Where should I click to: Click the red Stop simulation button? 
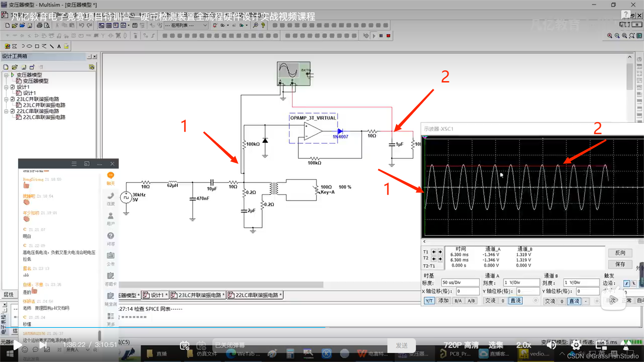[x=388, y=36]
